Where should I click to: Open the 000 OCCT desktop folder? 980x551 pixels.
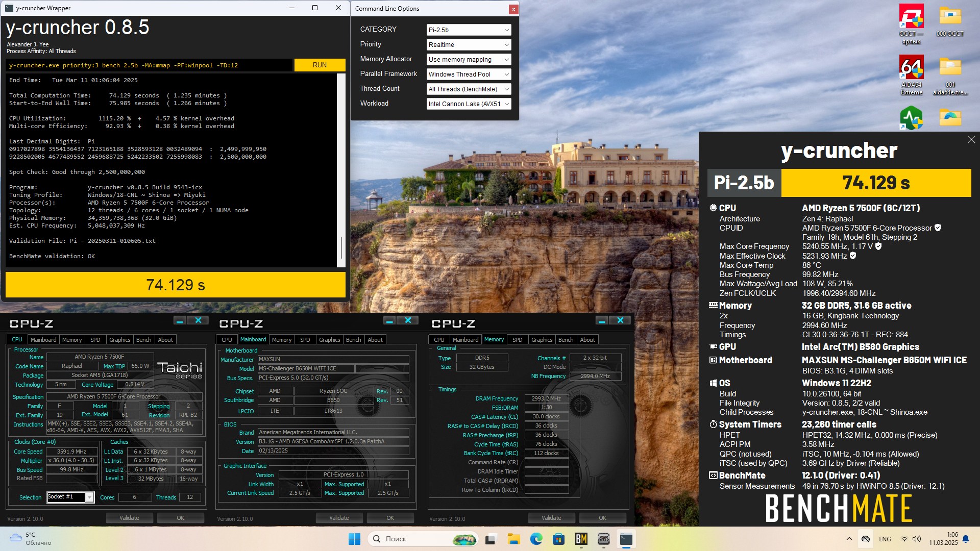[x=950, y=20]
